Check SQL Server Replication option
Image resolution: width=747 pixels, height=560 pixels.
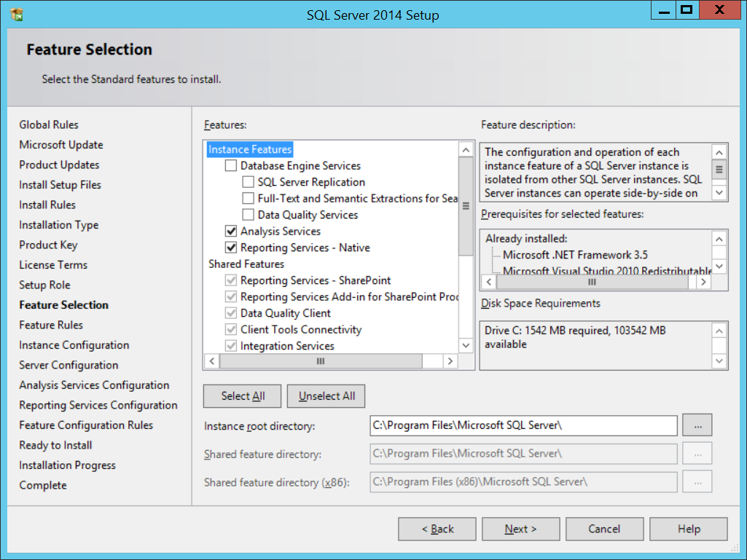pos(248,182)
